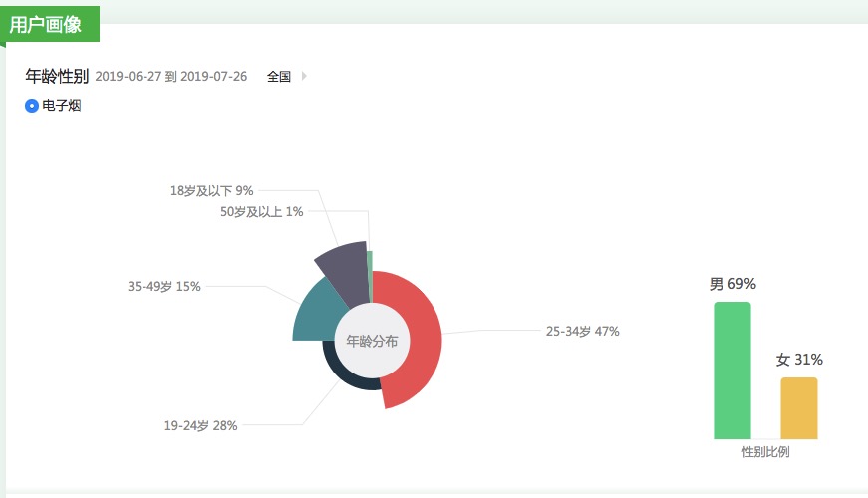Click the 18岁及以下 9% label
The image size is (868, 498).
pyautogui.click(x=212, y=190)
